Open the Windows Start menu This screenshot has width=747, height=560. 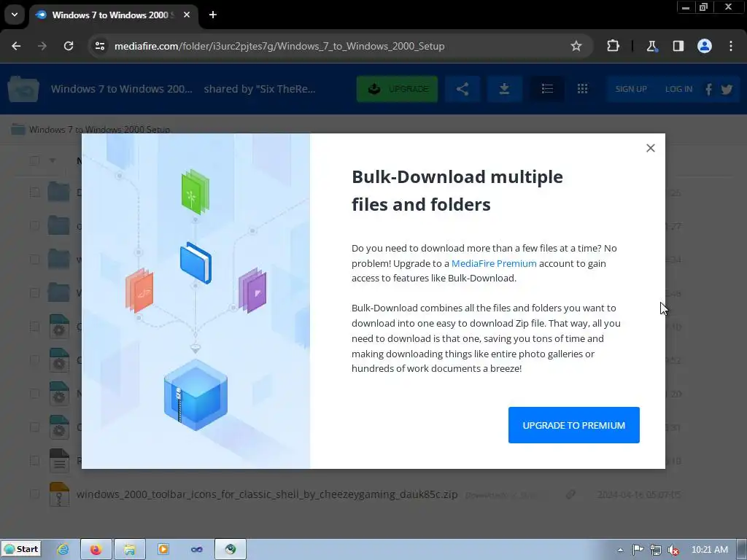click(21, 549)
